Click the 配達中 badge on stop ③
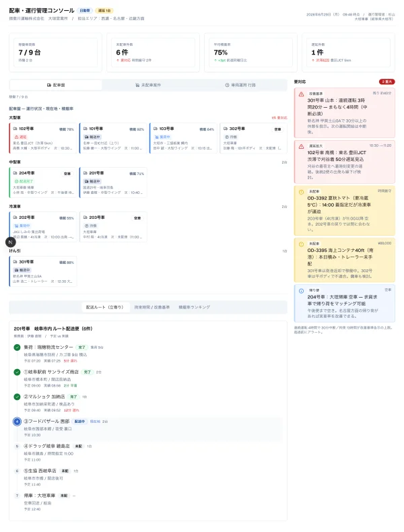Viewport: 404px width, 532px height. click(79, 422)
